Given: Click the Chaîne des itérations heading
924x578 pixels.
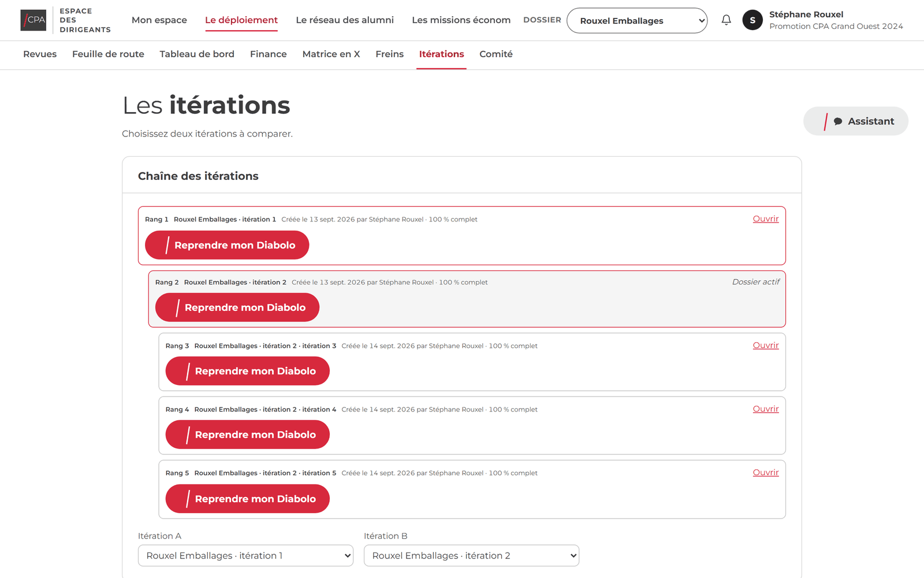Looking at the screenshot, I should 198,176.
